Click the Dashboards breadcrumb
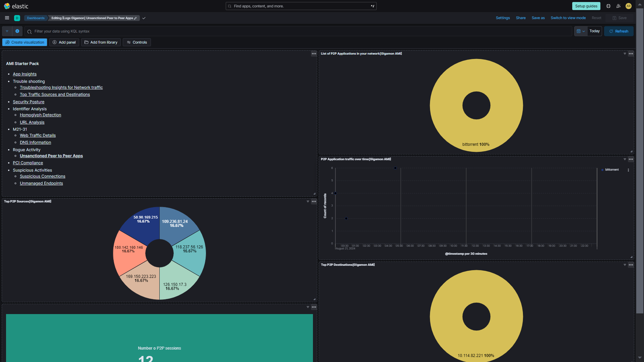Viewport: 644px width, 362px height. [35, 18]
